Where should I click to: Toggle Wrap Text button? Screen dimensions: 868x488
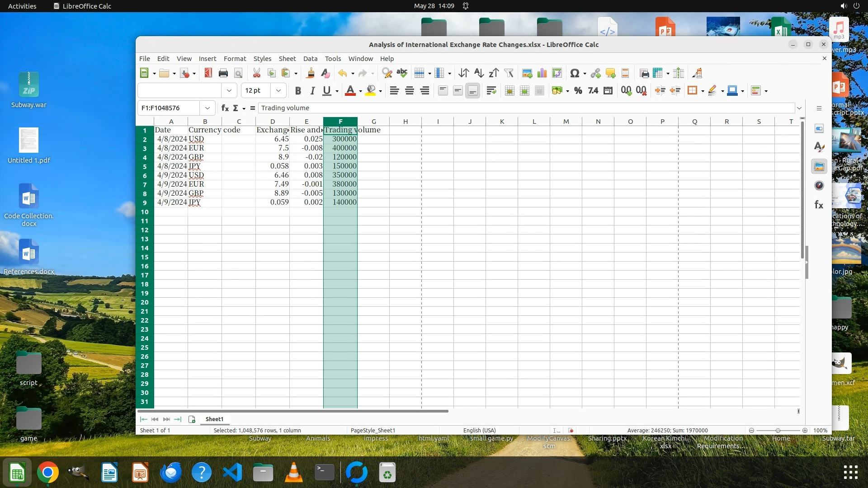coord(491,91)
